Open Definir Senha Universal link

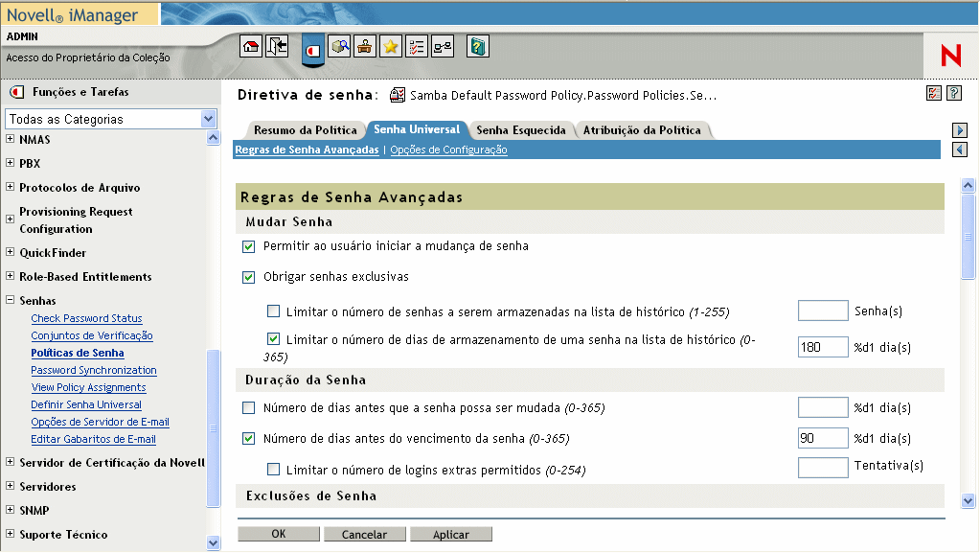pyautogui.click(x=86, y=404)
